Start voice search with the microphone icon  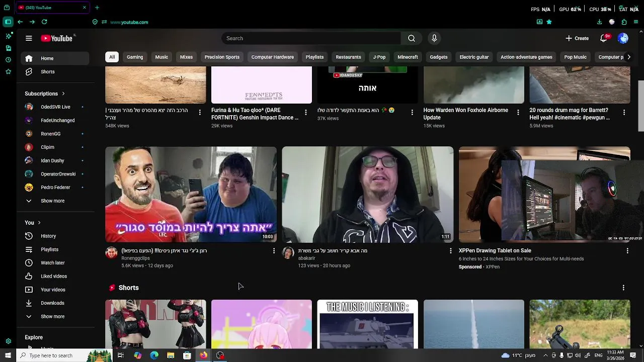click(434, 38)
